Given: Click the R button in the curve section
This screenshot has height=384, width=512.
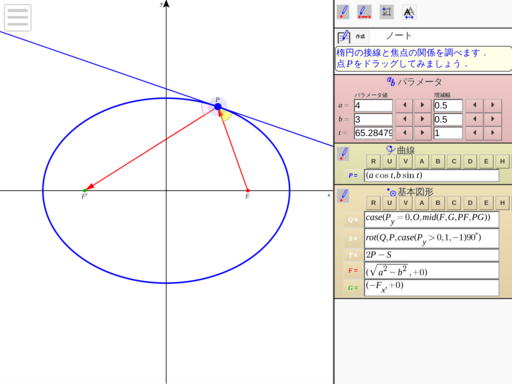Looking at the screenshot, I should pos(373,161).
